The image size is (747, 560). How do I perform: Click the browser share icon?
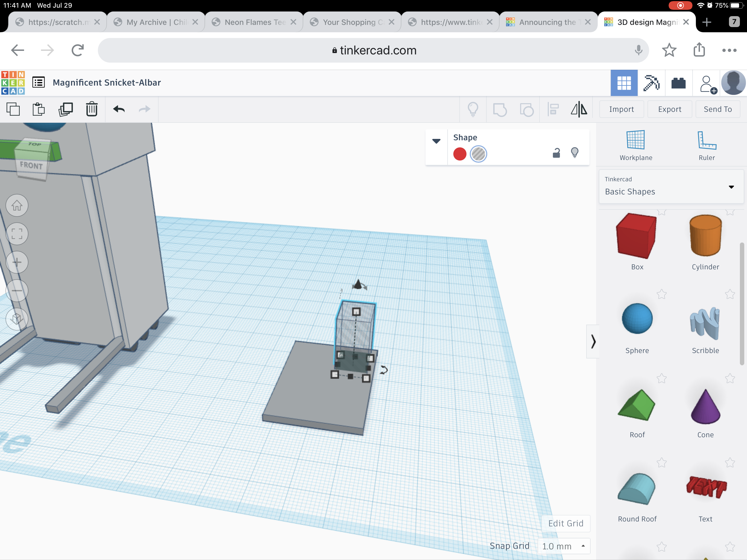point(699,50)
